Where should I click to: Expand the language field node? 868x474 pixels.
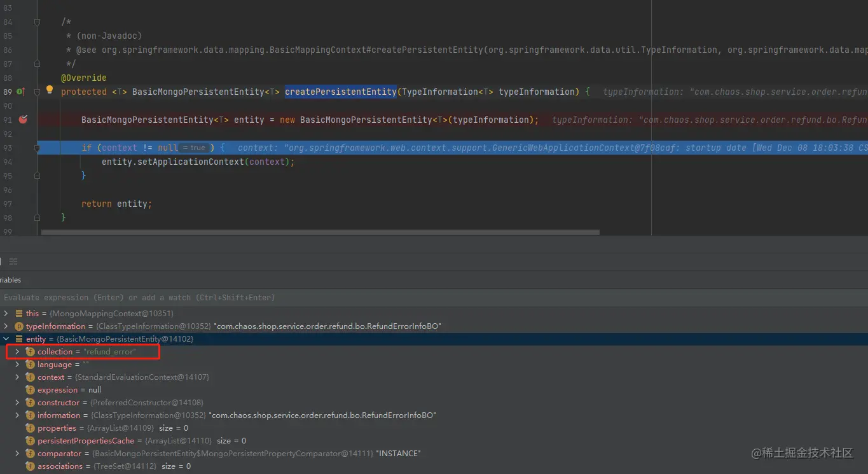[x=17, y=365]
